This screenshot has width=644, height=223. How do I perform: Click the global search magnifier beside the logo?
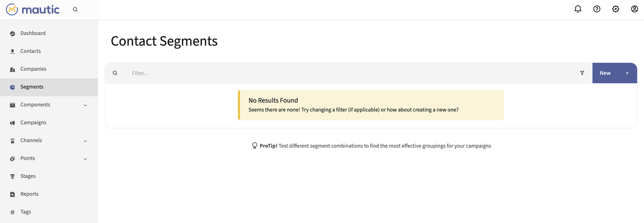pyautogui.click(x=75, y=9)
